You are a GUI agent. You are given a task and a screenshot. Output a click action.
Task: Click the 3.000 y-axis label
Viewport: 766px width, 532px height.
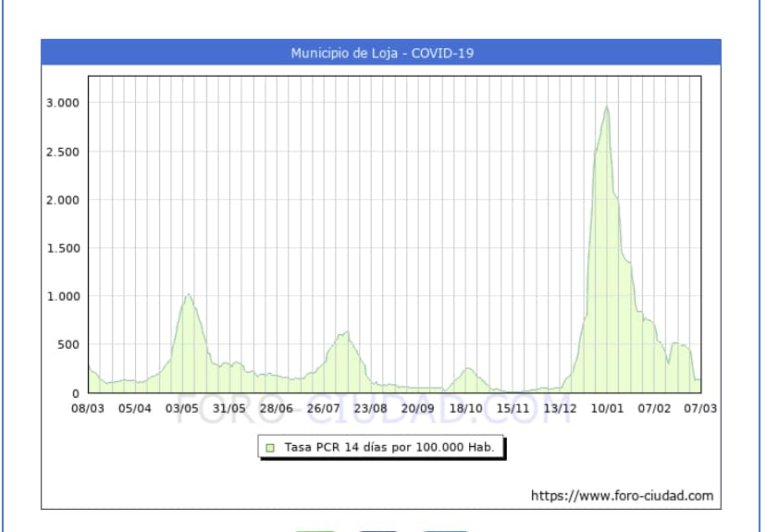tap(63, 103)
